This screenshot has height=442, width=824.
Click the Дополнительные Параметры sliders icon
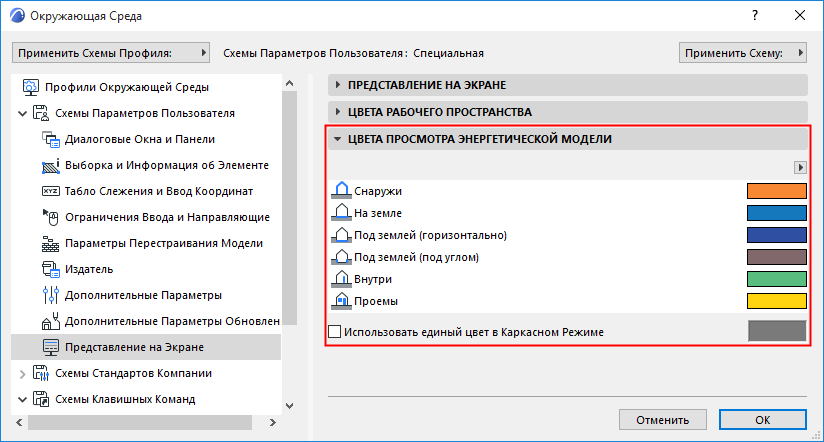[50, 295]
